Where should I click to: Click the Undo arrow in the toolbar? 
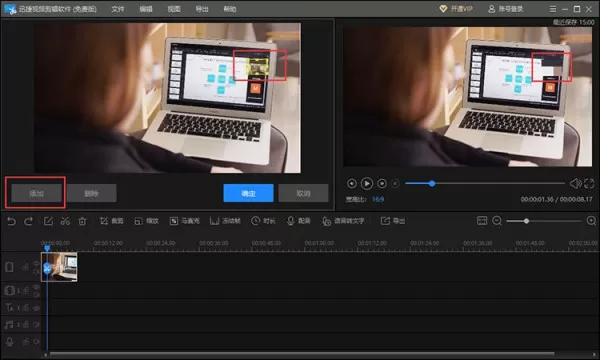pyautogui.click(x=11, y=221)
